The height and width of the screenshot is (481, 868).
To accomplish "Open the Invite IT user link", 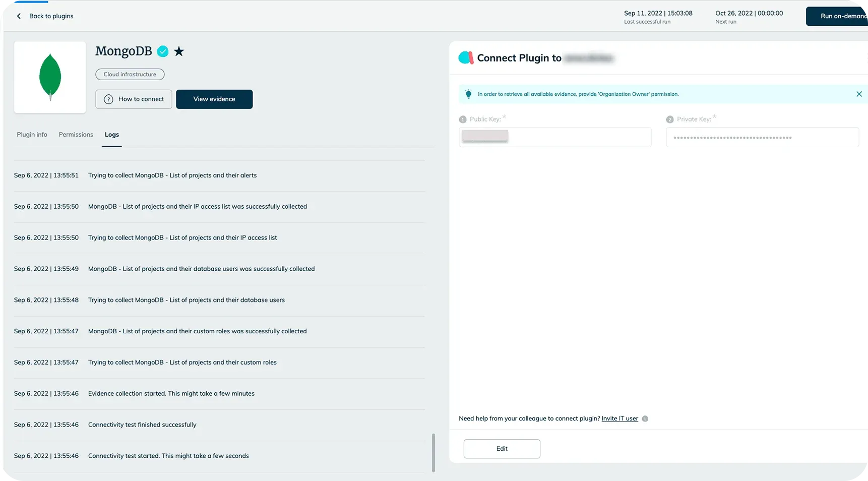I will tap(619, 418).
